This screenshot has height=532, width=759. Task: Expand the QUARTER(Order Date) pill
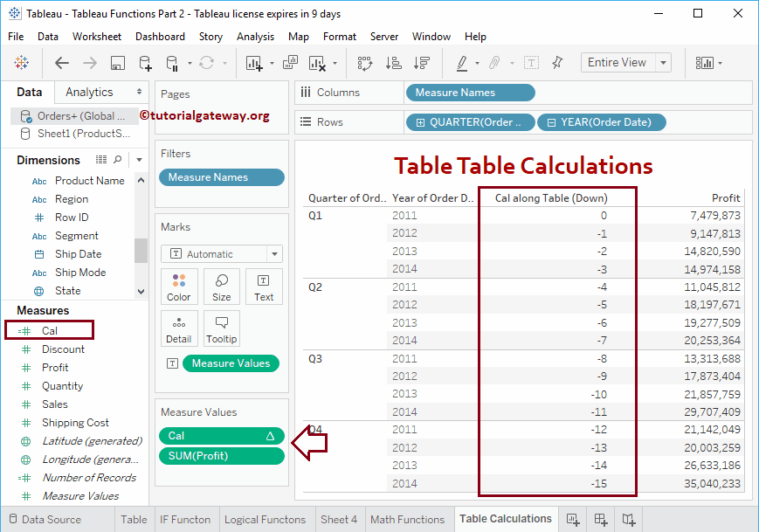(421, 122)
